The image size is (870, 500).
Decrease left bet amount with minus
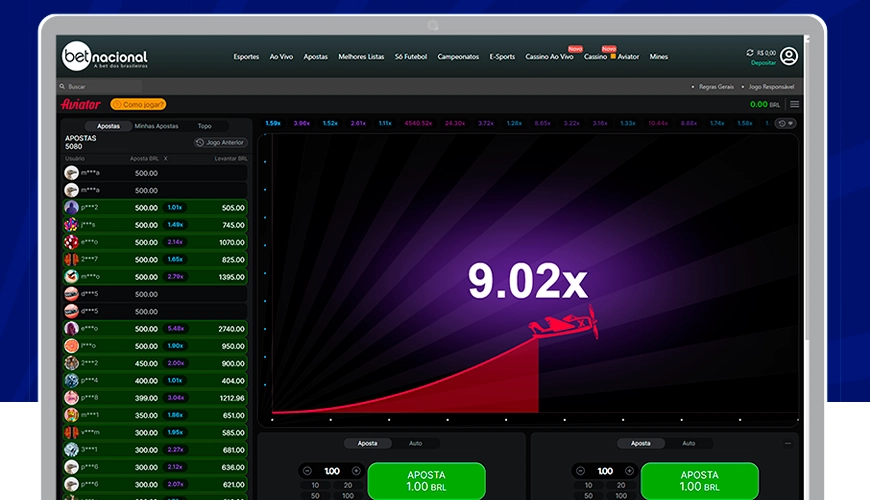pyautogui.click(x=307, y=471)
